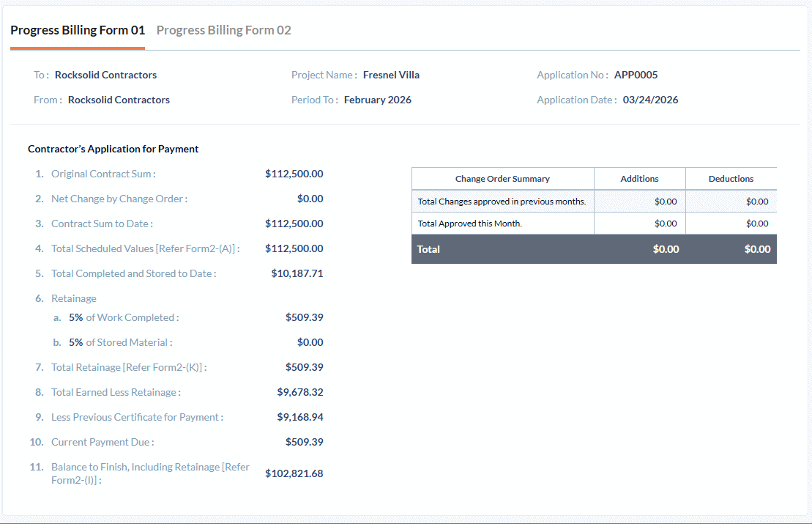Click Deductions value for Approved this Month

pyautogui.click(x=757, y=224)
